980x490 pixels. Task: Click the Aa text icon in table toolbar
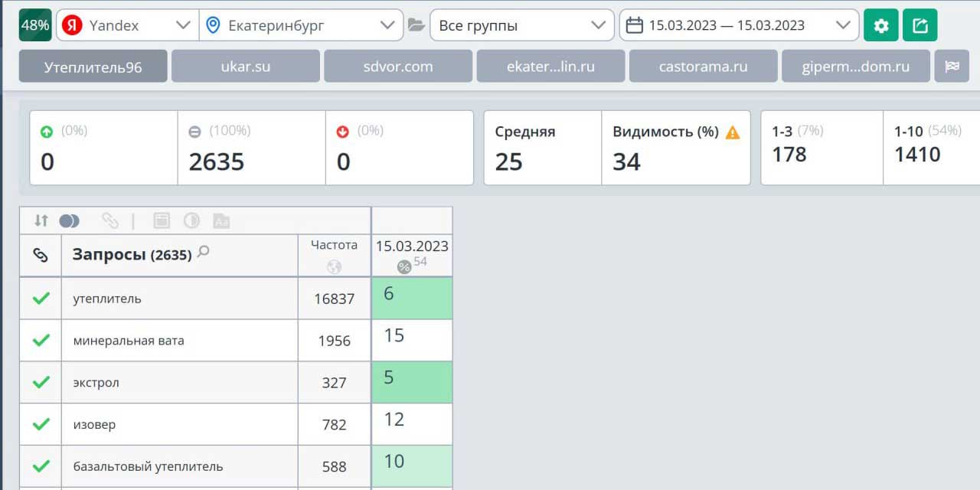(x=221, y=220)
